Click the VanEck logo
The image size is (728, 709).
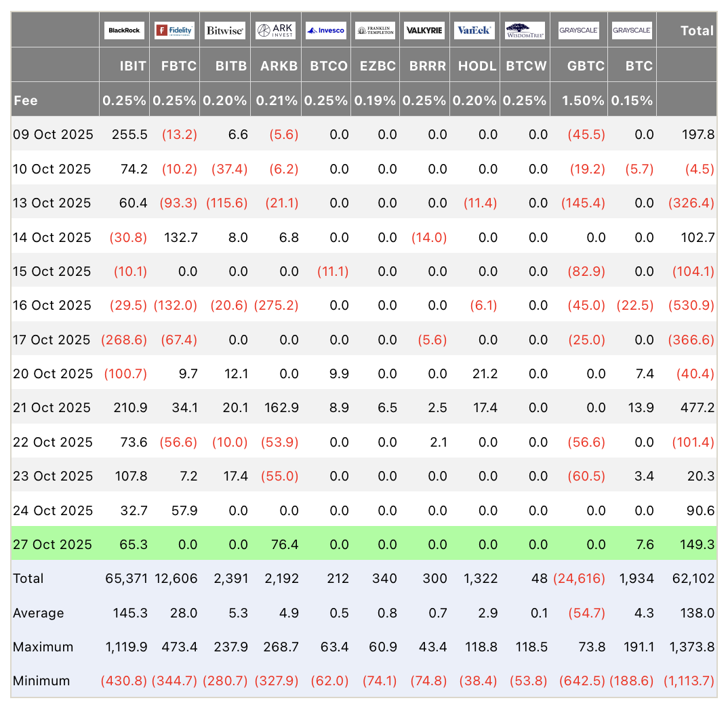pos(474,31)
